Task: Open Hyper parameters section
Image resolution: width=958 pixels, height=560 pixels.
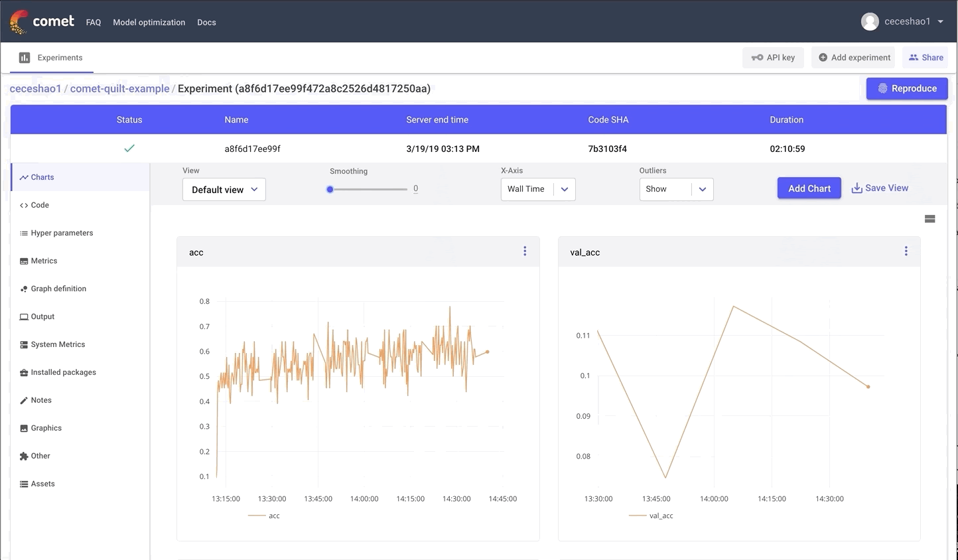Action: coord(62,233)
